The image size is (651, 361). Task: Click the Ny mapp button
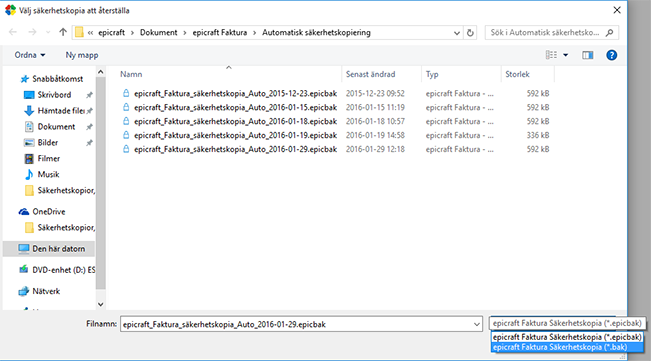[82, 55]
